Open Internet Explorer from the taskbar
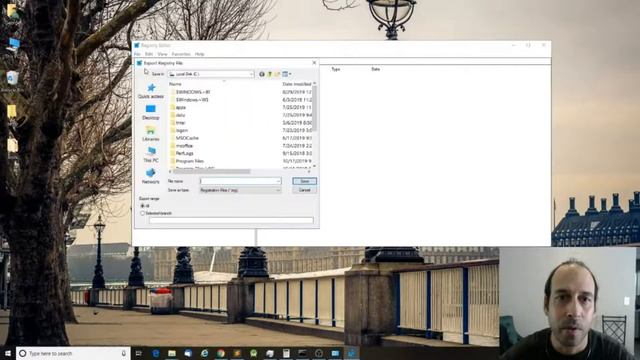Image resolution: width=640 pixels, height=360 pixels. coord(204,353)
